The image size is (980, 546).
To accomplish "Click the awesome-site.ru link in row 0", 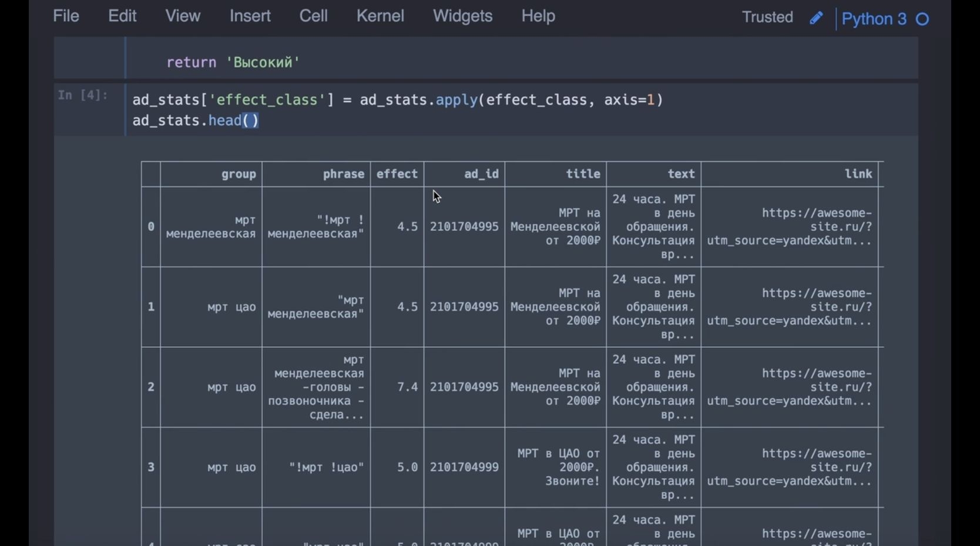I will tap(790, 227).
